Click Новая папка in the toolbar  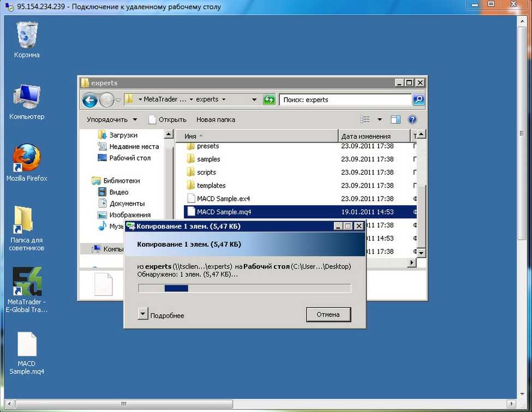tap(216, 120)
